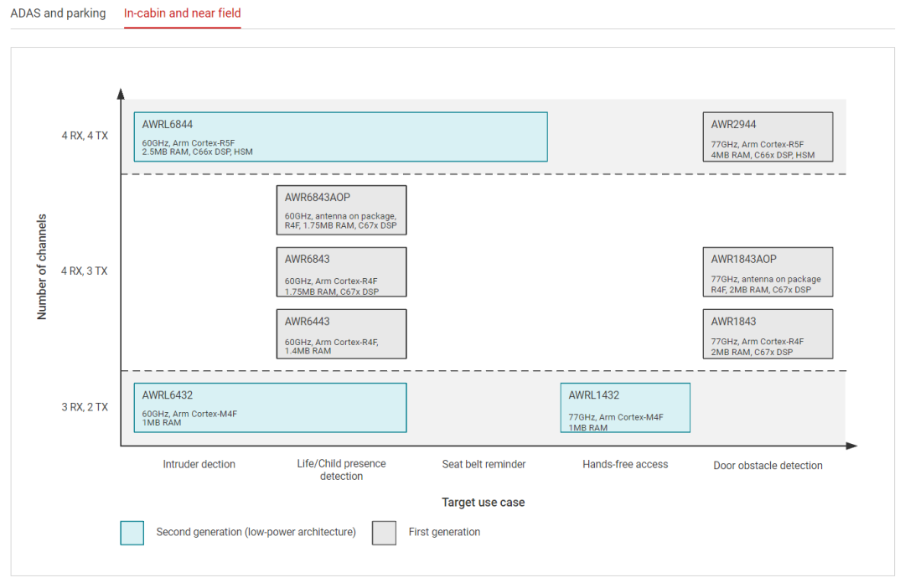Click the teal Second generation legend swatch
The width and height of the screenshot is (905, 588).
(x=132, y=533)
